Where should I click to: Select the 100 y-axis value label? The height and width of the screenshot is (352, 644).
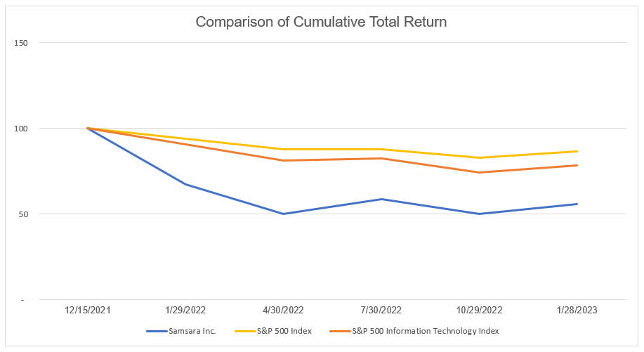coord(20,129)
